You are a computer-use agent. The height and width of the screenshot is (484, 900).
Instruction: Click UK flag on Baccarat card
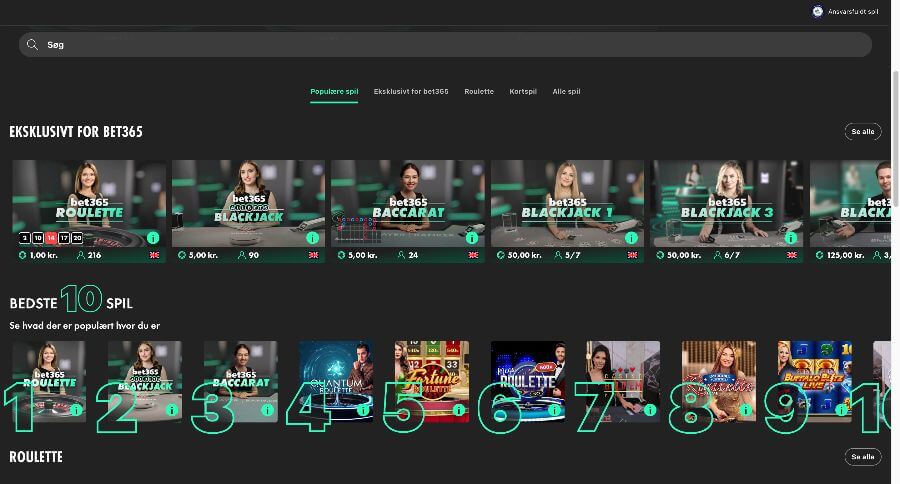[x=473, y=255]
